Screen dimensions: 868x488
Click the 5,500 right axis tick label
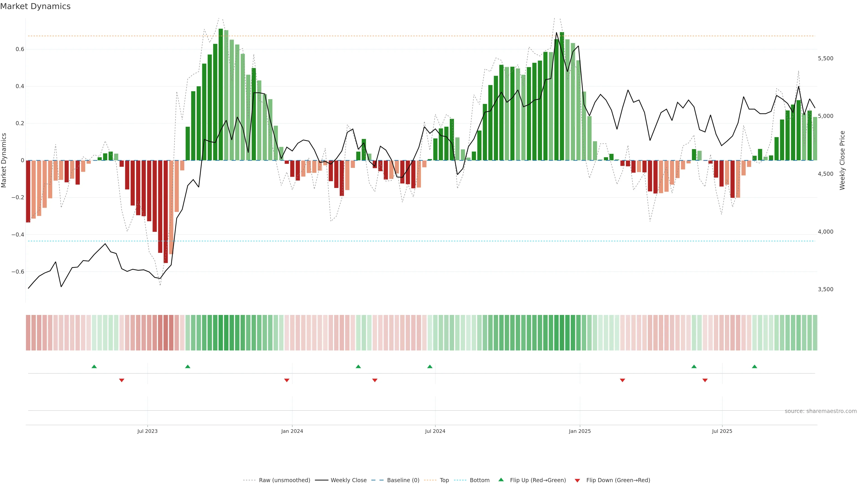coord(825,59)
